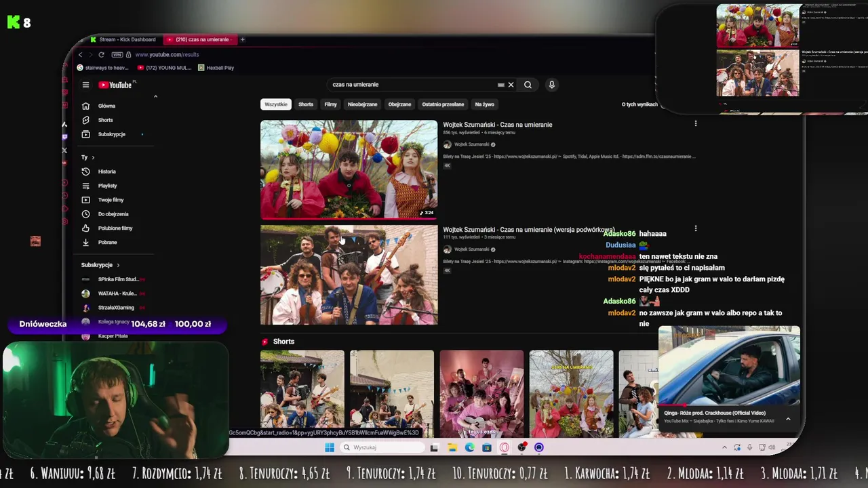Open the stairways to heaven bookmark
The width and height of the screenshot is (868, 488).
coord(102,68)
